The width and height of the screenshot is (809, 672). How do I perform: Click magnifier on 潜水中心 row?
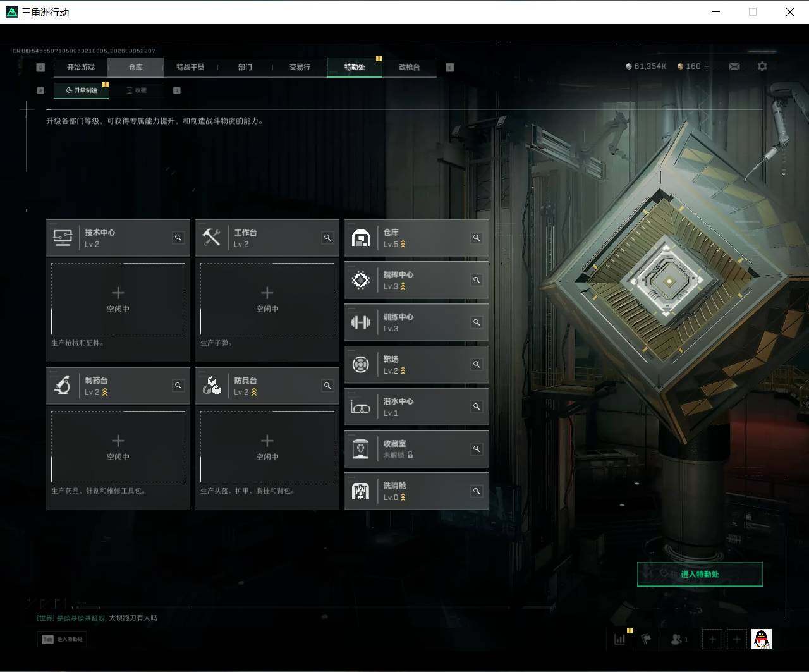[x=477, y=406]
